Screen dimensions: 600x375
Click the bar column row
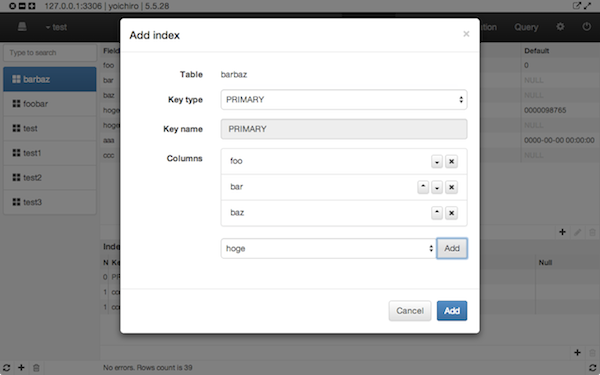point(344,188)
